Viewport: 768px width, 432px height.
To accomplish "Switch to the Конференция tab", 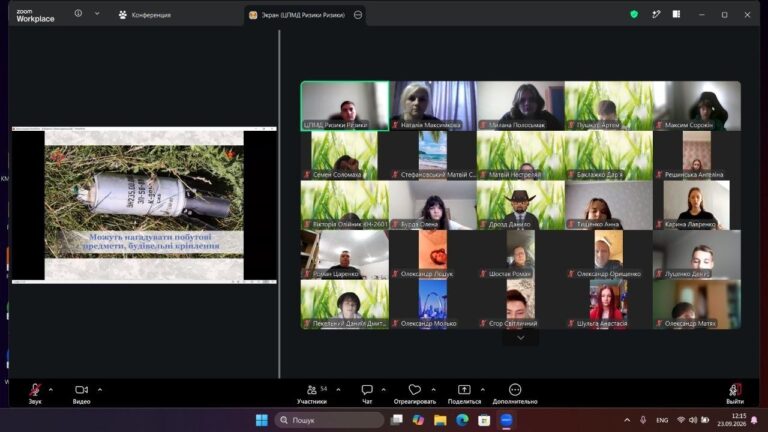I will point(145,15).
